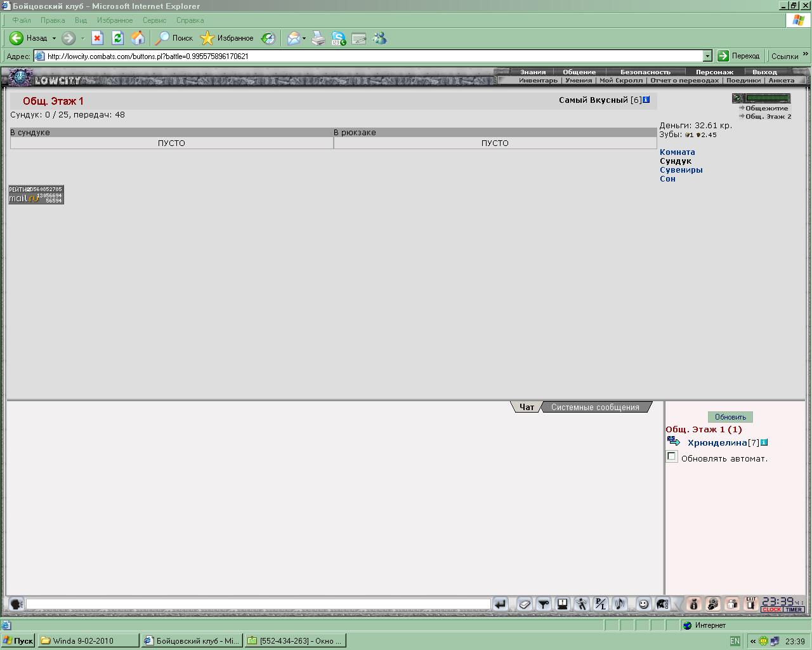This screenshot has width=812, height=650.
Task: Refresh the page with green arrows icon
Action: click(117, 38)
